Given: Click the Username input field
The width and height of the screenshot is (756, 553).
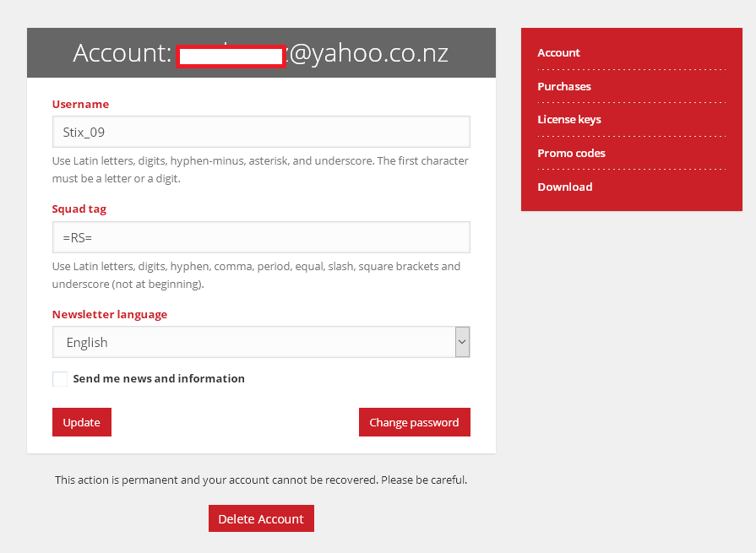Looking at the screenshot, I should coord(261,132).
